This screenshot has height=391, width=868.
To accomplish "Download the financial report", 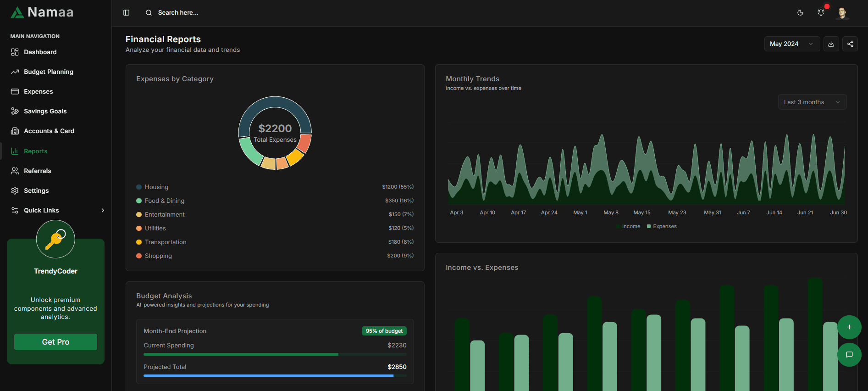I will click(x=831, y=44).
